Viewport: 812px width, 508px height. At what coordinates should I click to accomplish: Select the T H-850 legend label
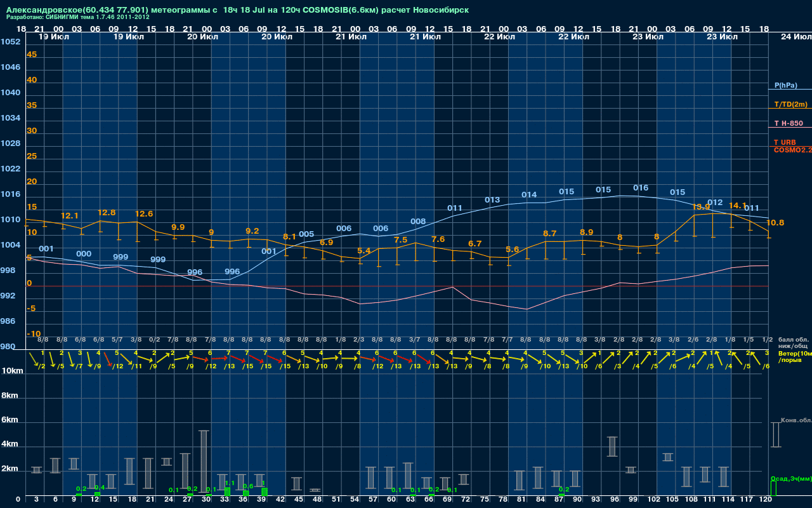pyautogui.click(x=788, y=123)
